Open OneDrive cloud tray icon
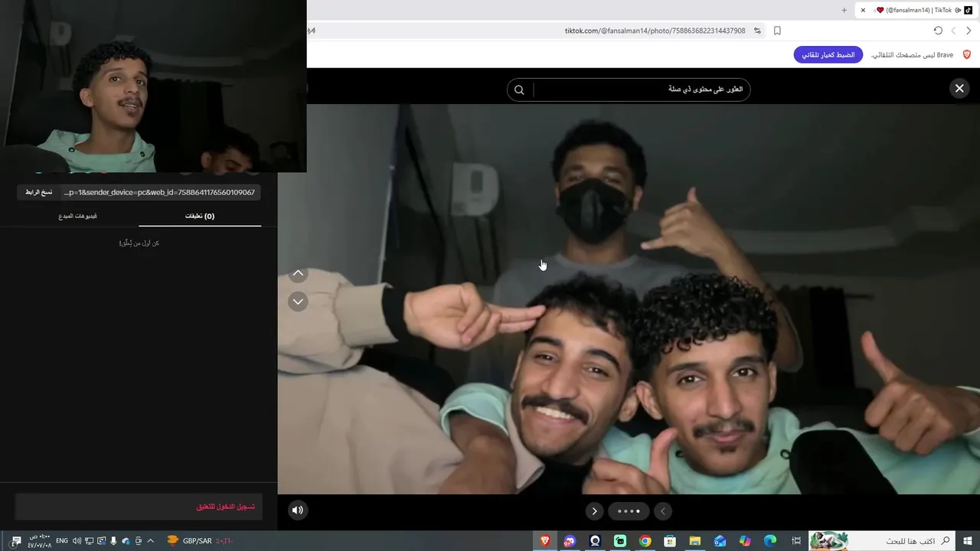Screen dimensions: 980x551 click(126, 541)
